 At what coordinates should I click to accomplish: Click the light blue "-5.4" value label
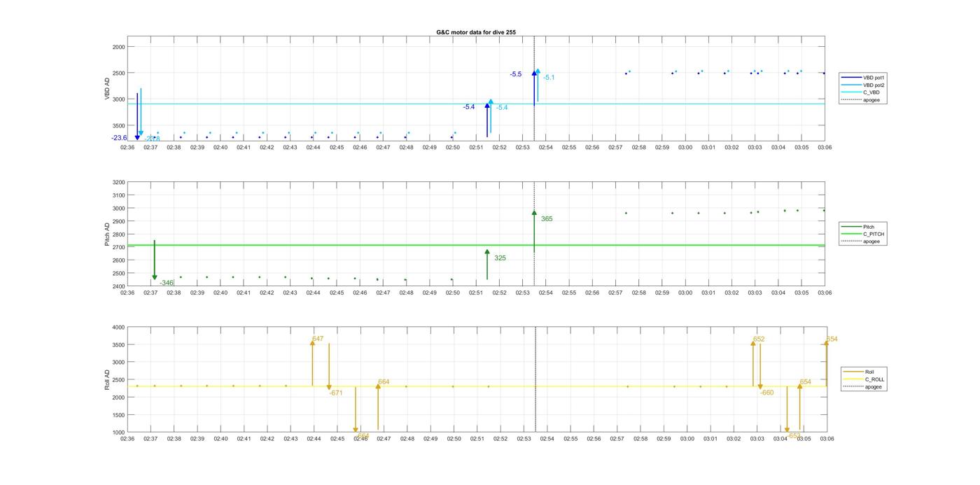[502, 108]
